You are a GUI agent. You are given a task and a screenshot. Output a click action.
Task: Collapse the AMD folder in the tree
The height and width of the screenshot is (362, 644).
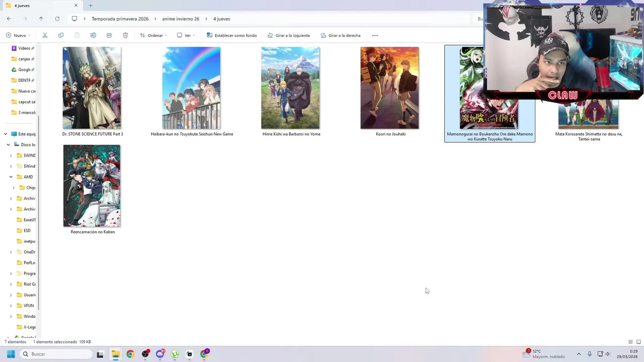(11, 177)
